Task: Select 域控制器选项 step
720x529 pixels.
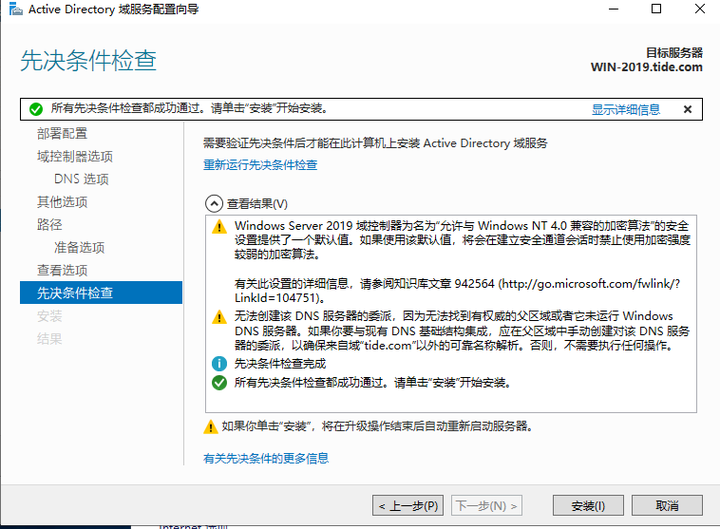Action: point(75,157)
